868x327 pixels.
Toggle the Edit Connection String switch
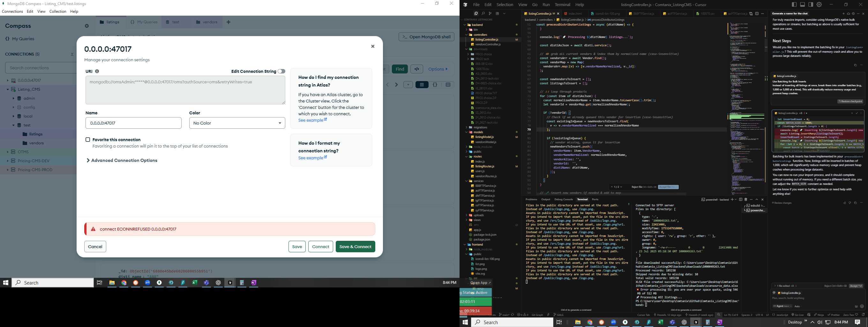pos(281,71)
